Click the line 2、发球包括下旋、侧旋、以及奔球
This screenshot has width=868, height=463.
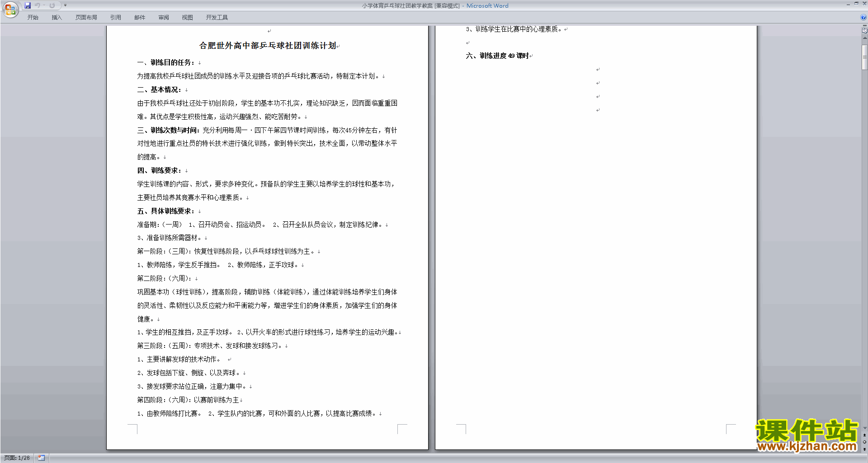tap(189, 373)
